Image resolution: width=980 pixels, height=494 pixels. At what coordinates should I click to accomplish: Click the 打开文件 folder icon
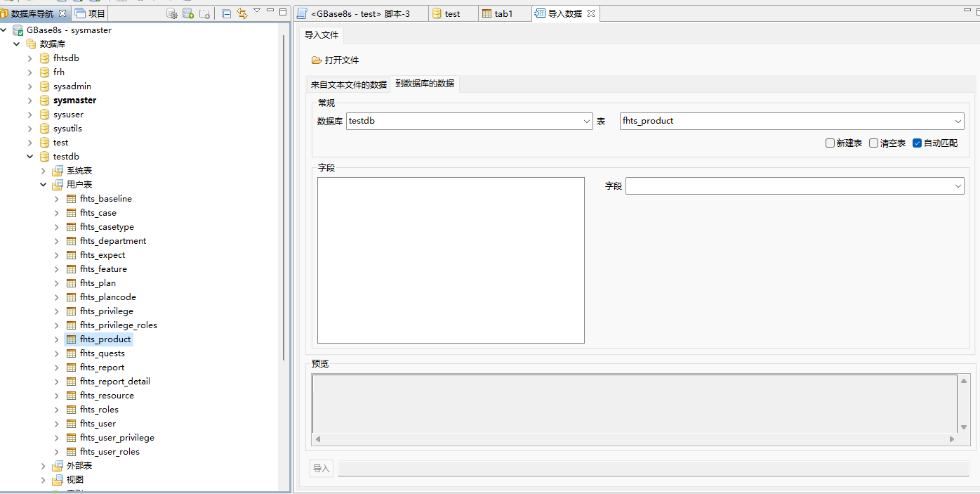(317, 60)
